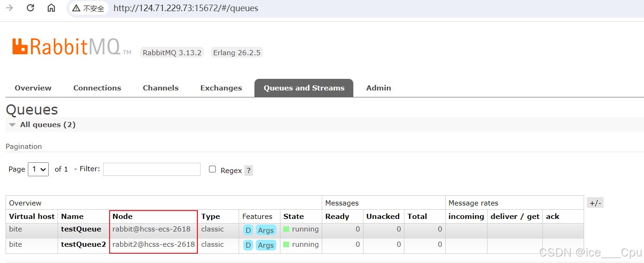Go to the browser home page icon
This screenshot has width=644, height=263.
[x=51, y=8]
